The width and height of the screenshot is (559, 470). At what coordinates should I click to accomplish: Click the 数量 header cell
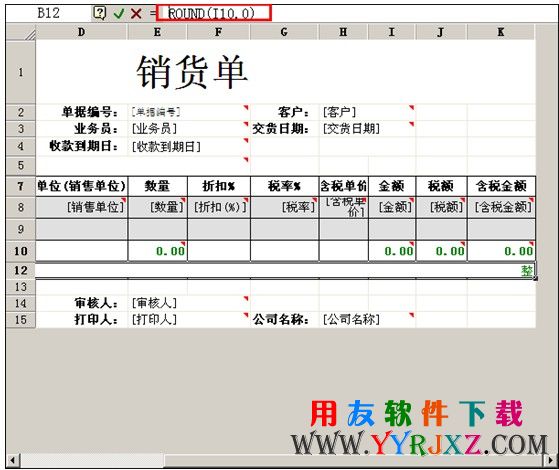157,186
